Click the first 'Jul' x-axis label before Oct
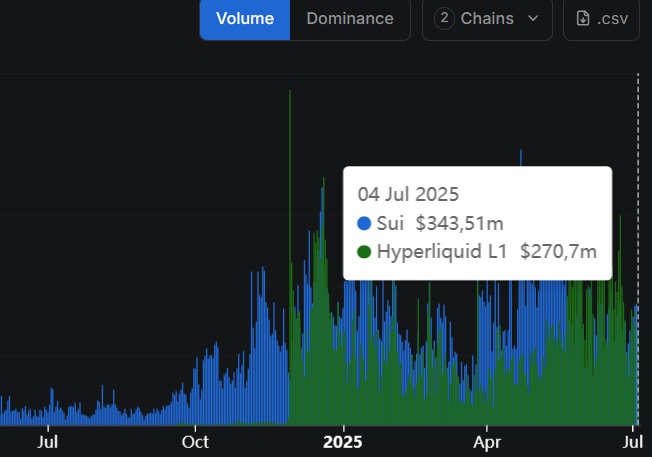Image resolution: width=652 pixels, height=457 pixels. click(47, 442)
